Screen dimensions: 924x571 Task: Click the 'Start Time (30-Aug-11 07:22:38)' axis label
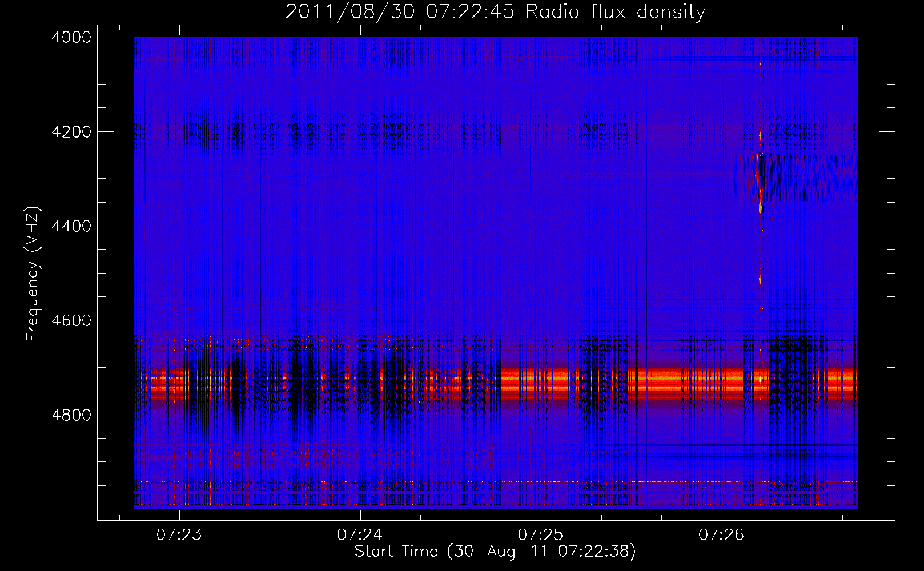[495, 552]
